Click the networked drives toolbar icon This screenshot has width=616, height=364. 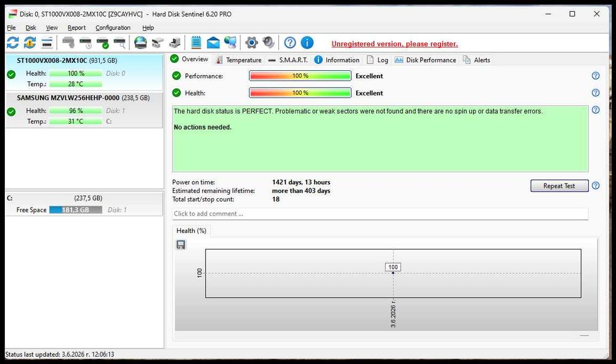[x=158, y=42]
